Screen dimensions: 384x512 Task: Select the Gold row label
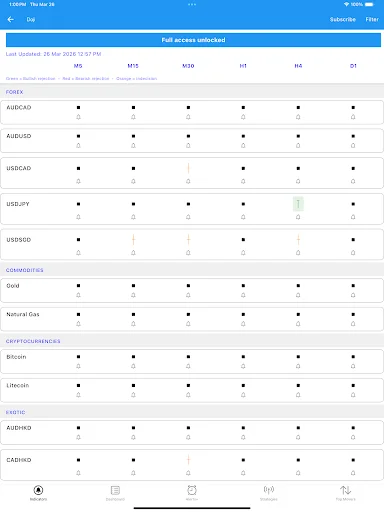coord(13,286)
